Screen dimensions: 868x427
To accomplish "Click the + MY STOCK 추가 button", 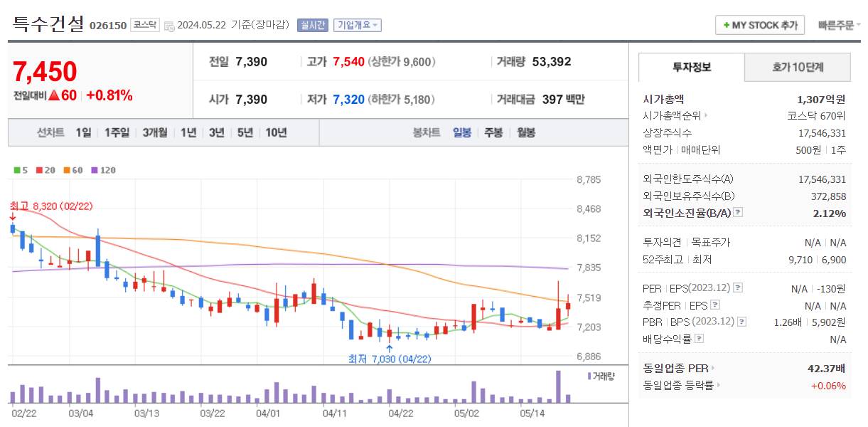I will tap(759, 25).
